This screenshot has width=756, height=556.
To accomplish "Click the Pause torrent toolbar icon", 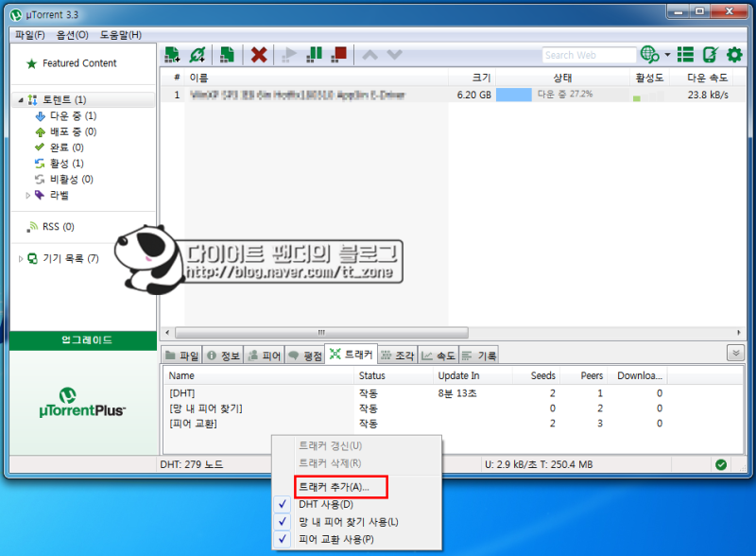I will tap(314, 55).
